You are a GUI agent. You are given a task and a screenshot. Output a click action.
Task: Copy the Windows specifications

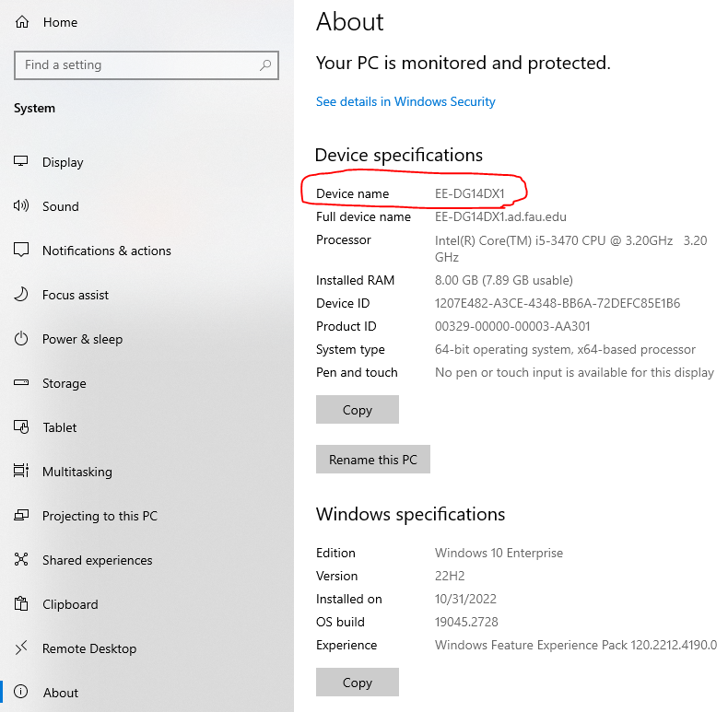click(357, 683)
